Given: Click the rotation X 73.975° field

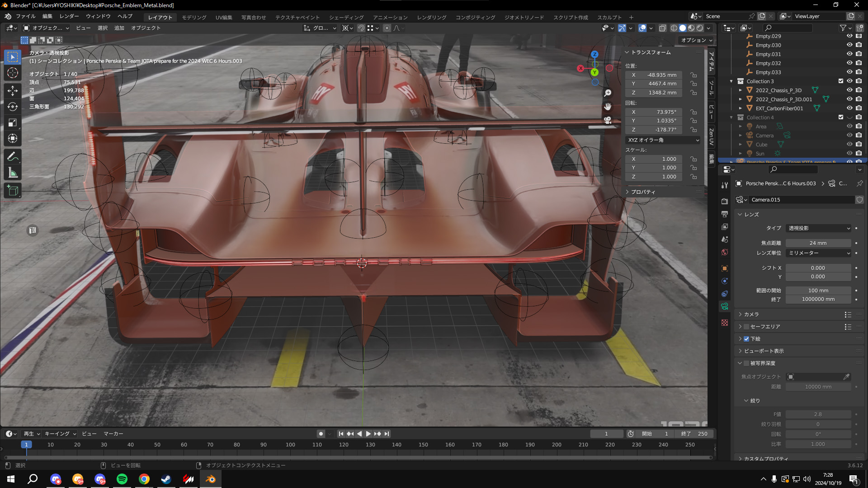Looking at the screenshot, I should coord(654,112).
